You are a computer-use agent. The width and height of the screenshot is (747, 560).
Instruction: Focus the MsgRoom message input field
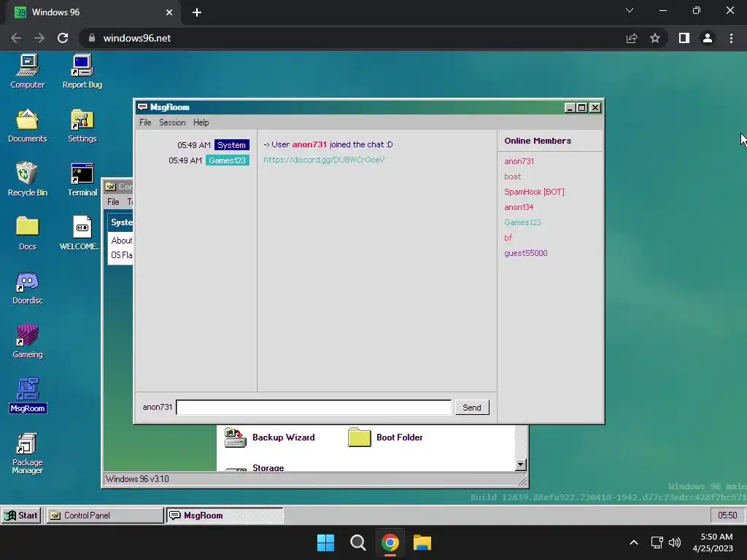[314, 408]
